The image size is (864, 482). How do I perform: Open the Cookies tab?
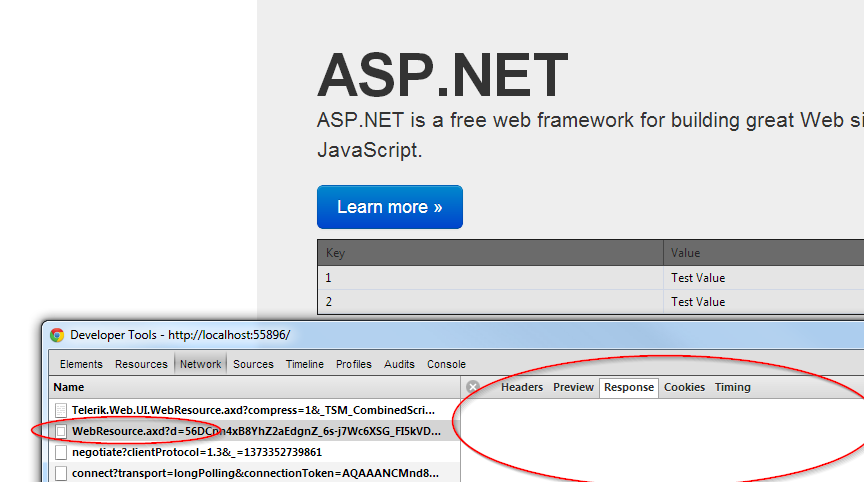tap(684, 387)
